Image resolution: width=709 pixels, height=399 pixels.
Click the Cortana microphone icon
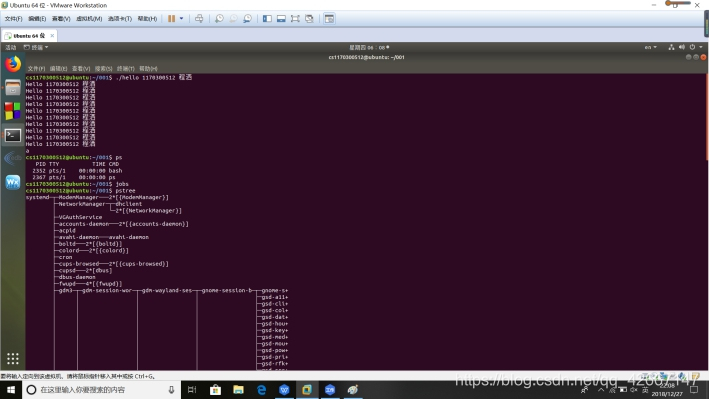pyautogui.click(x=171, y=390)
